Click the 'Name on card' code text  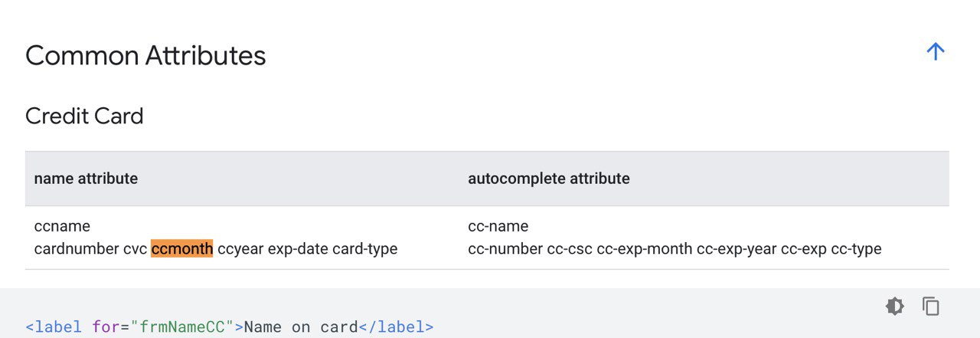301,327
